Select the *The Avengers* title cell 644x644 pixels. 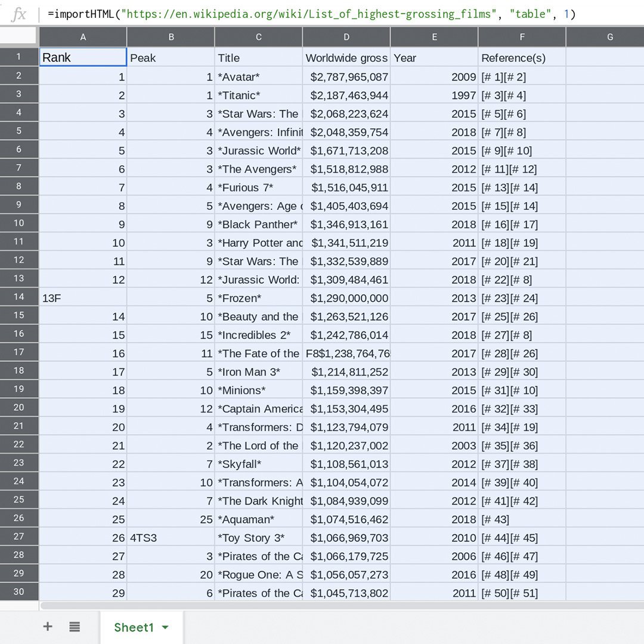point(259,169)
